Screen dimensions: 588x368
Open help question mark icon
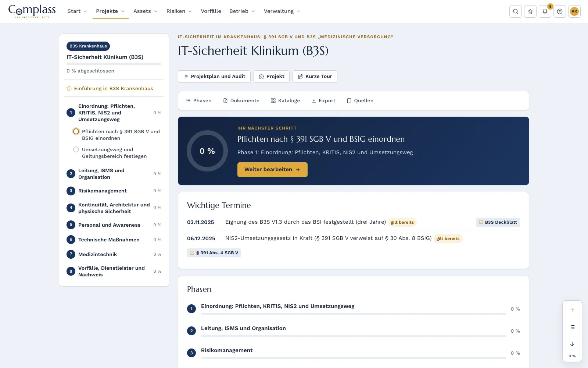click(x=560, y=11)
